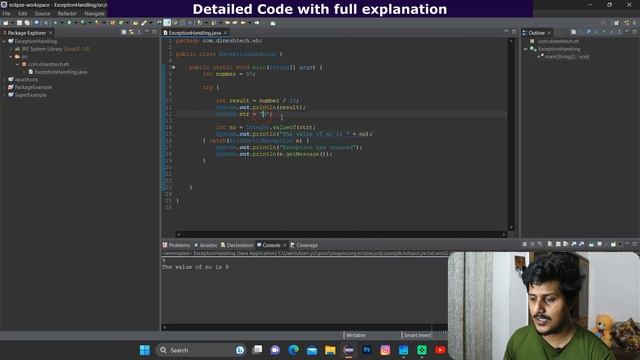Open Microsoft Edge from taskbar

pyautogui.click(x=293, y=350)
